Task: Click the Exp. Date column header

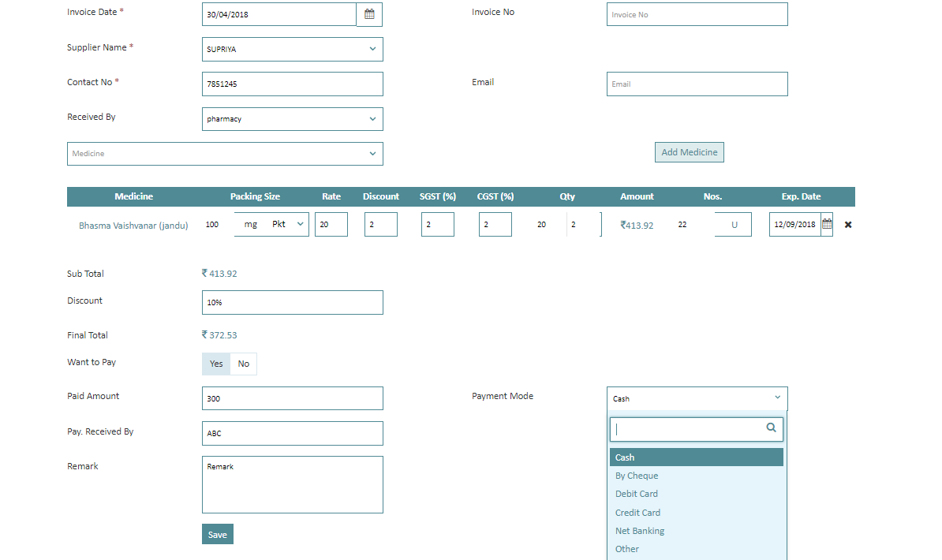Action: point(801,196)
